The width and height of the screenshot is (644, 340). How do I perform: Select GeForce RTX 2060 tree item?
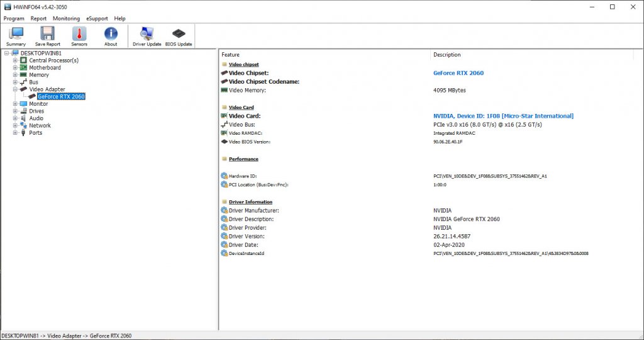(x=61, y=96)
